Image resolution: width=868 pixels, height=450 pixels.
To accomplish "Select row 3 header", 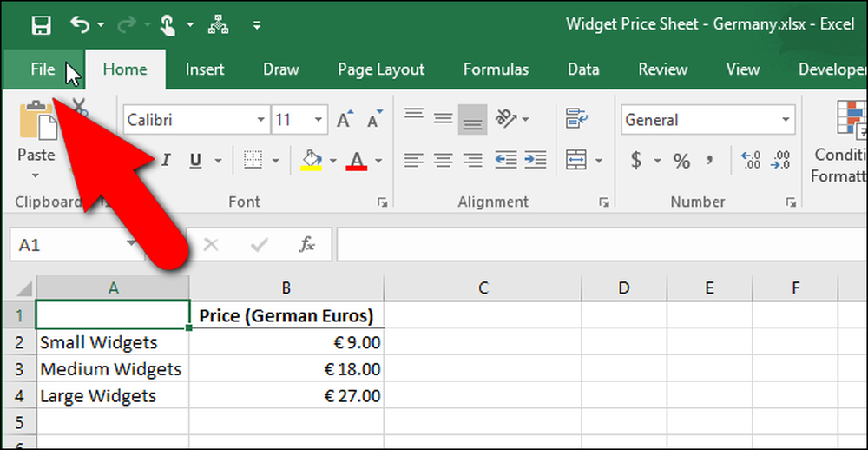I will (19, 369).
